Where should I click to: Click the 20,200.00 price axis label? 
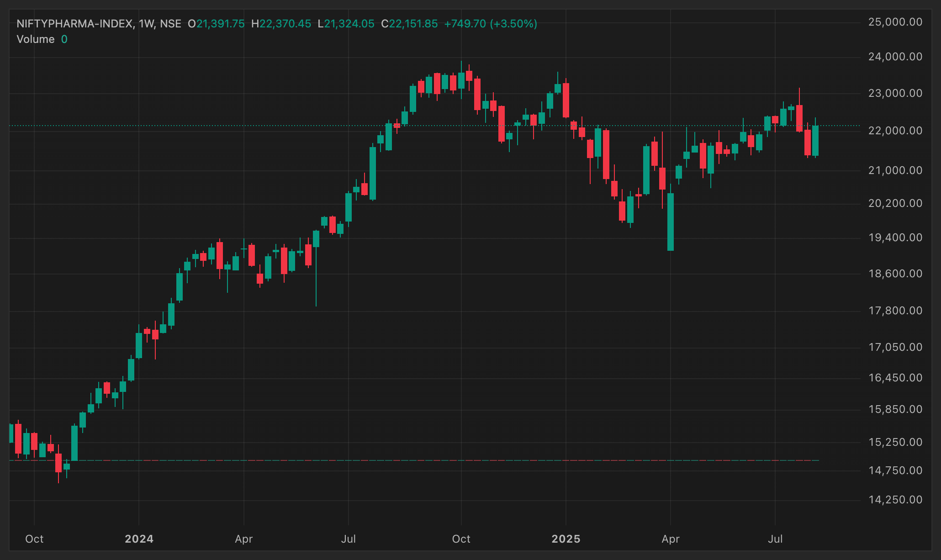click(x=895, y=203)
